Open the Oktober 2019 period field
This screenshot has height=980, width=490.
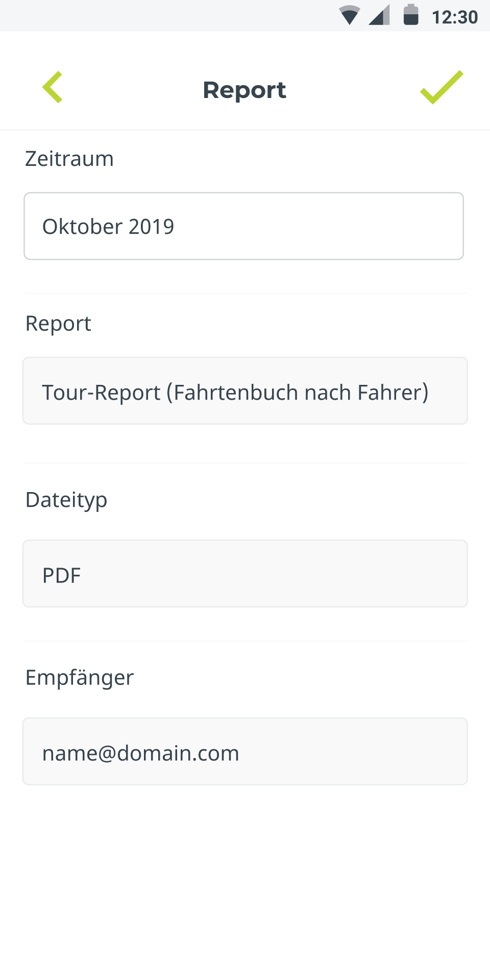[x=244, y=226]
